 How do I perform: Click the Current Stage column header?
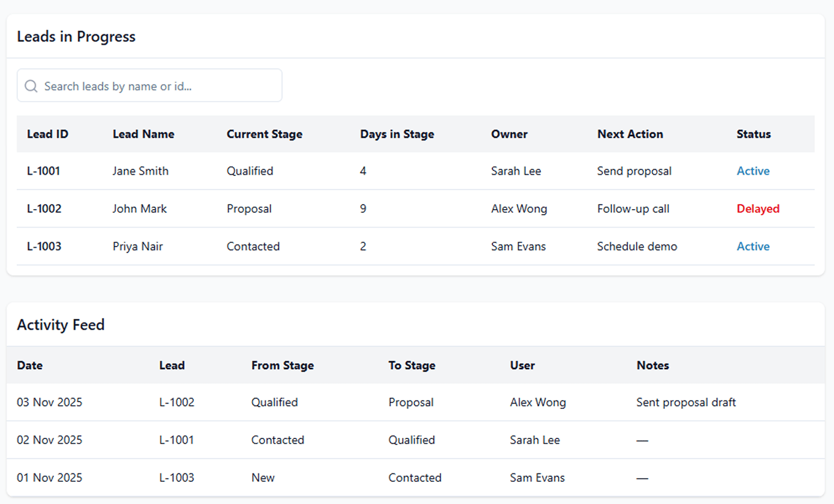click(x=264, y=134)
